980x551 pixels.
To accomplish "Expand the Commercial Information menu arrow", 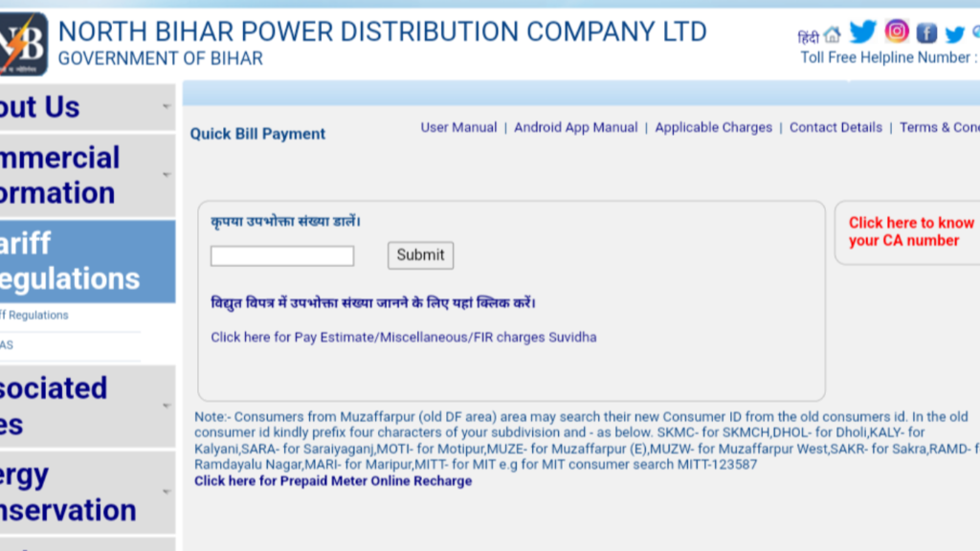I will point(167,174).
